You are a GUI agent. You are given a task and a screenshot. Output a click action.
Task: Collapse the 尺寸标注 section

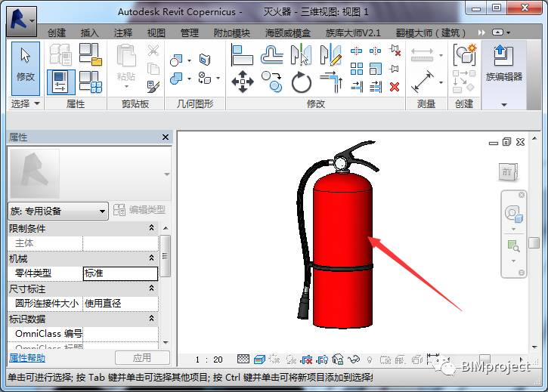tap(151, 289)
